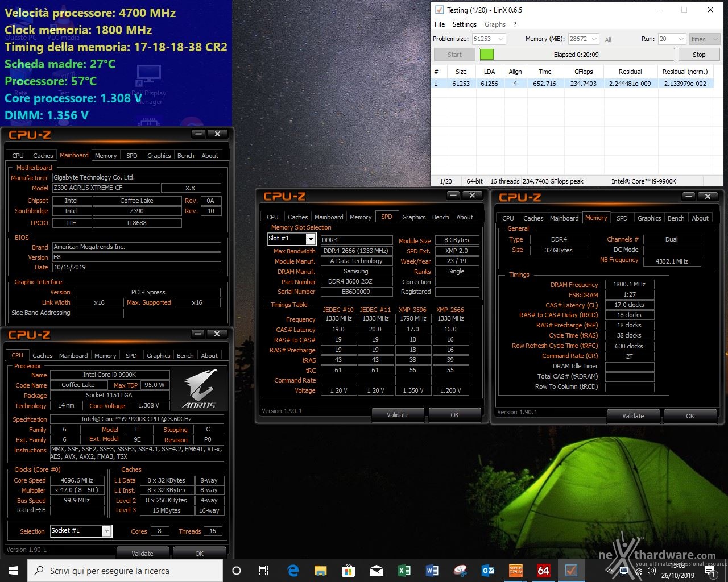Viewport: 728px width, 582px height.
Task: Click Residual (norm.) column header
Action: [x=685, y=72]
